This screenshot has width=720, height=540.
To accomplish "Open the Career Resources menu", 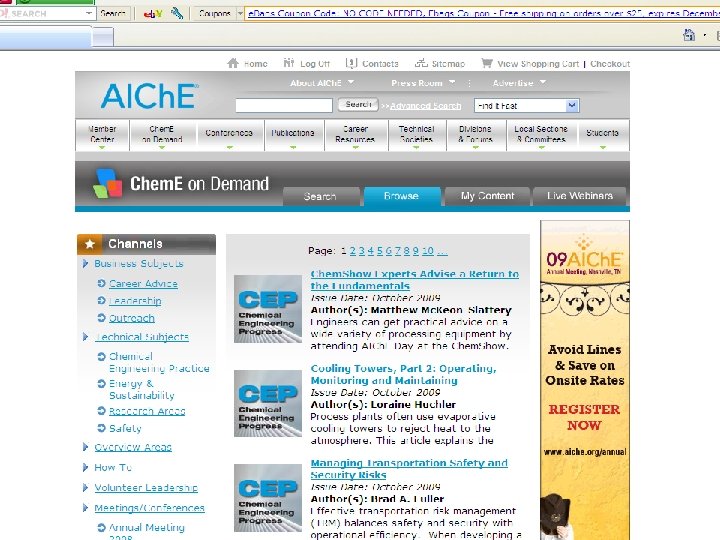I will pos(355,135).
